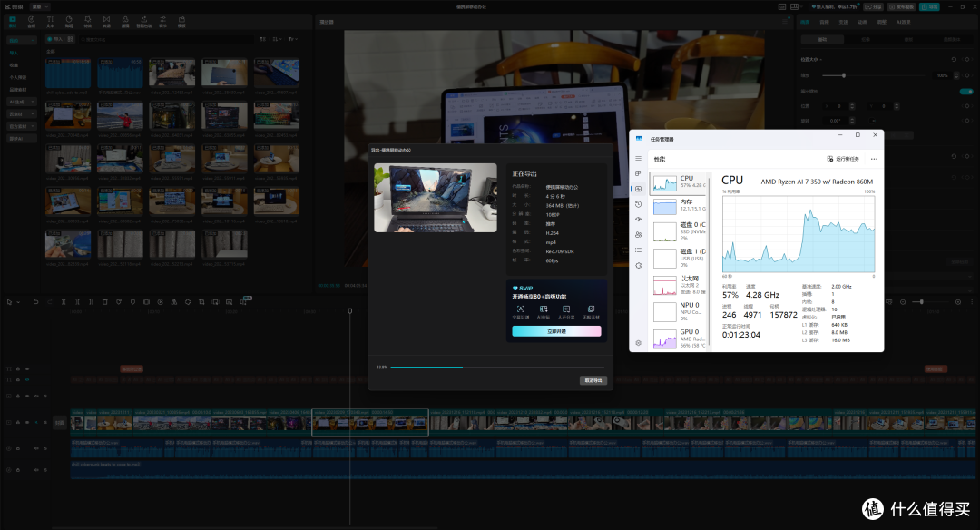Click the export progress bar
This screenshot has width=980, height=530.
pyautogui.click(x=497, y=367)
